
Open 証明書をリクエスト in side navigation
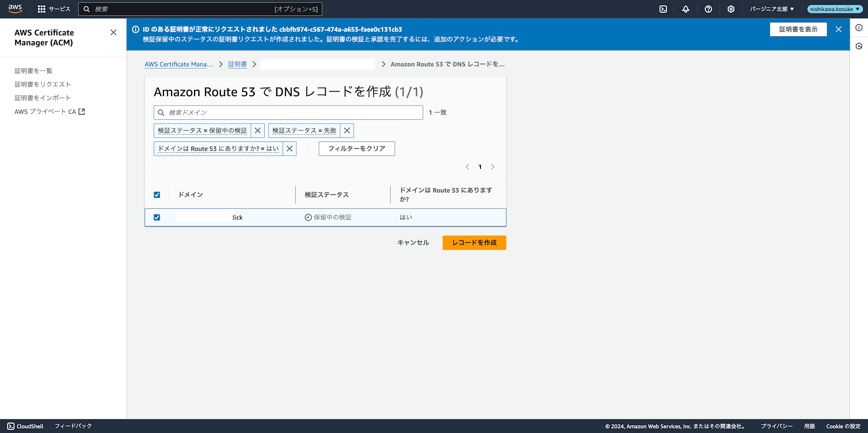tap(43, 84)
